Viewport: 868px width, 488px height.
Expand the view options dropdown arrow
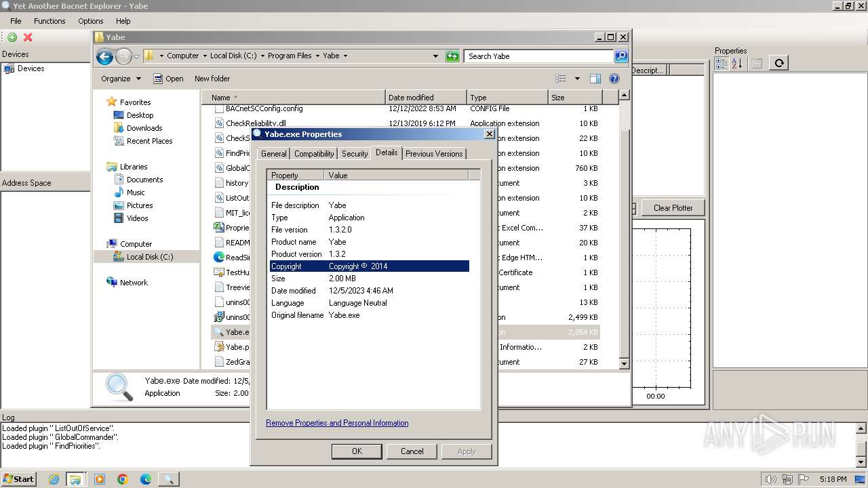(x=577, y=79)
